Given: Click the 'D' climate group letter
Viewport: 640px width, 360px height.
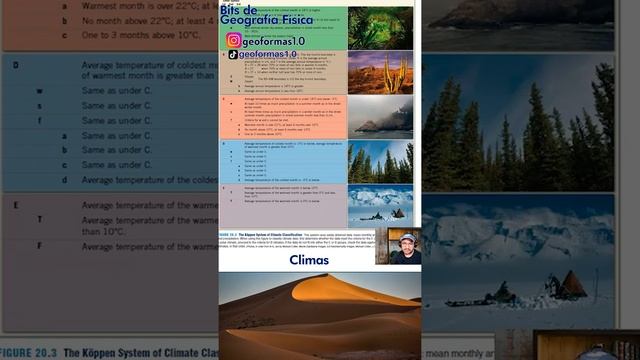Looking at the screenshot, I should 16,65.
